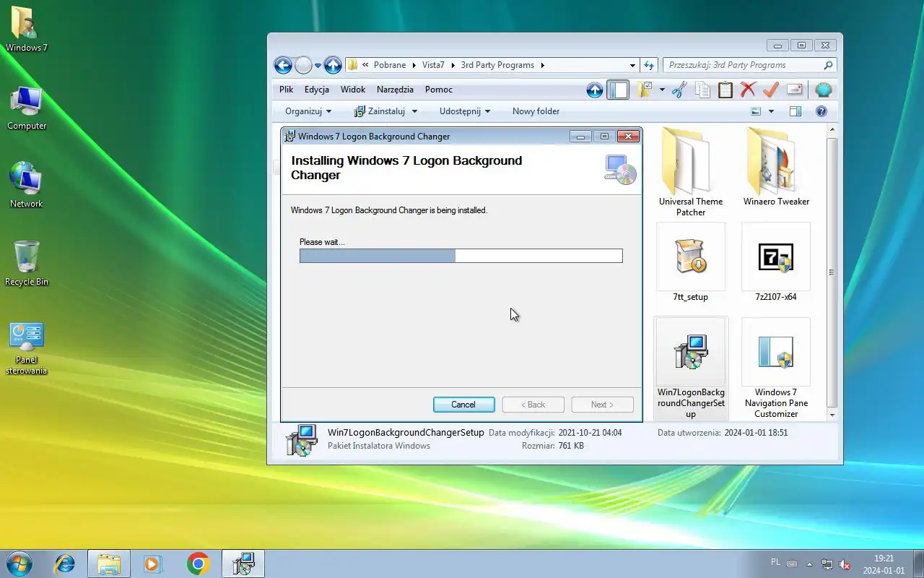Click the change view icon
Image resolution: width=924 pixels, height=578 pixels.
coord(756,111)
